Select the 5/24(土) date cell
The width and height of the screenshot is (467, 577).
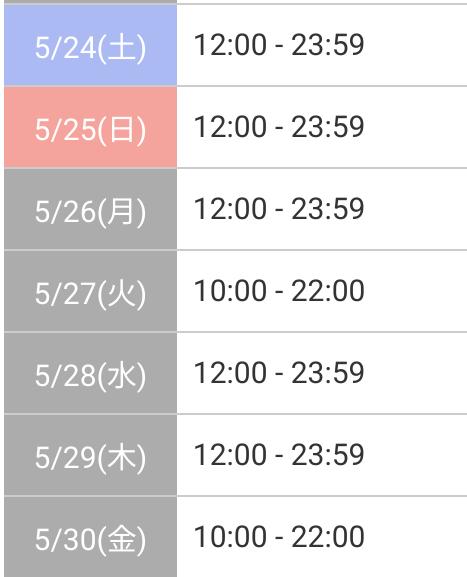coord(91,45)
